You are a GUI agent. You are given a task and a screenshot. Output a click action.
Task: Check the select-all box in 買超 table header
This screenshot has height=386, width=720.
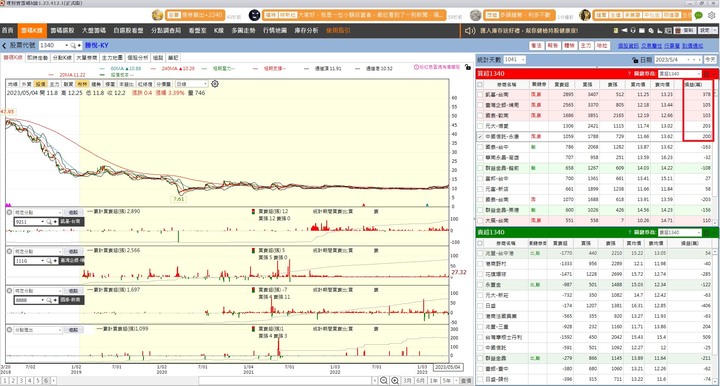pos(480,84)
